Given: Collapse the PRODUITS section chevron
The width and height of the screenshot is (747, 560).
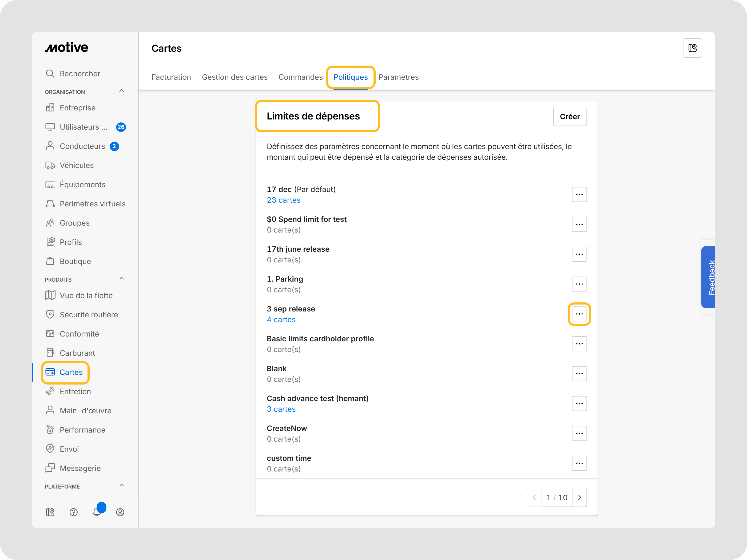Looking at the screenshot, I should [122, 278].
